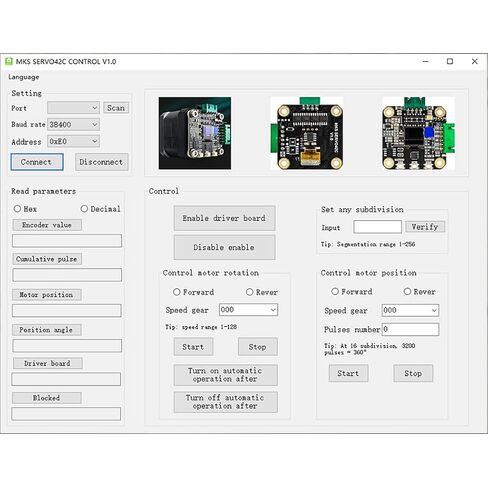This screenshot has width=488, height=488.
Task: Expand the Baud rate 38400 dropdown
Action: pos(73,124)
